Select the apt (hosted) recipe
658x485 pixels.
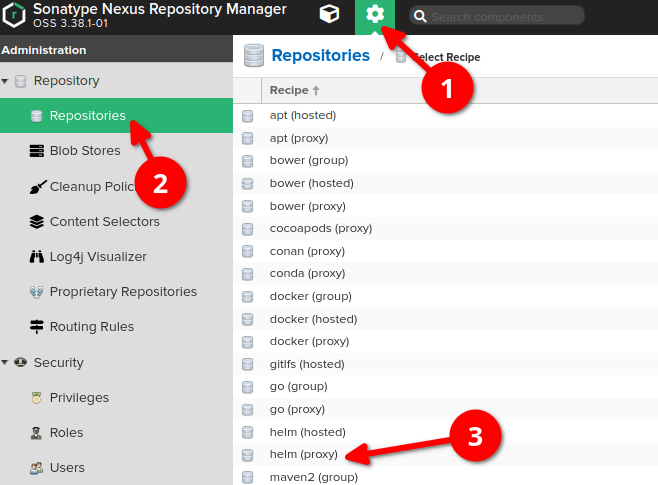pos(303,115)
